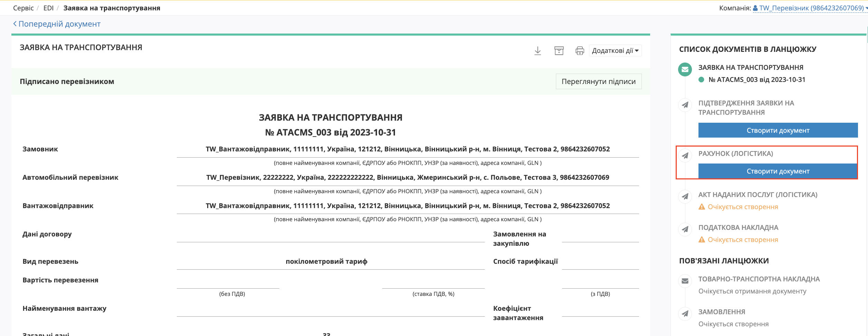The height and width of the screenshot is (336, 868).
Task: Go to EDI breadcrumb item
Action: click(x=48, y=8)
